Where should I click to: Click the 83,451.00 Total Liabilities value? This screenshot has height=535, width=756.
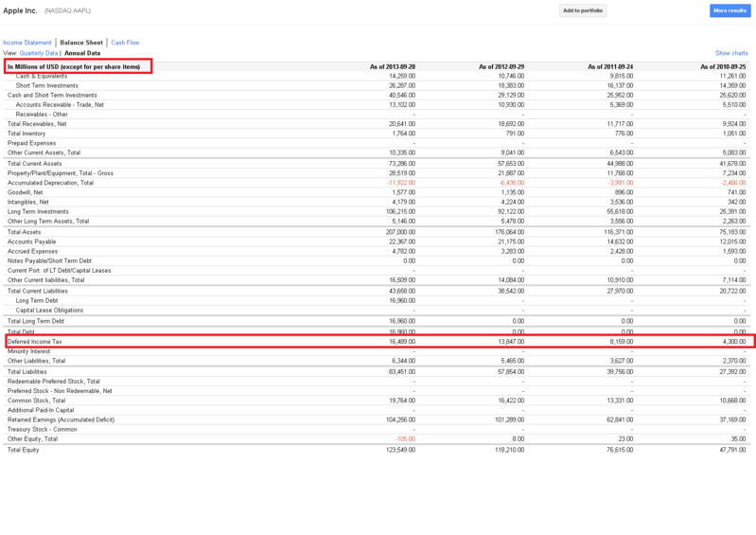coord(402,372)
